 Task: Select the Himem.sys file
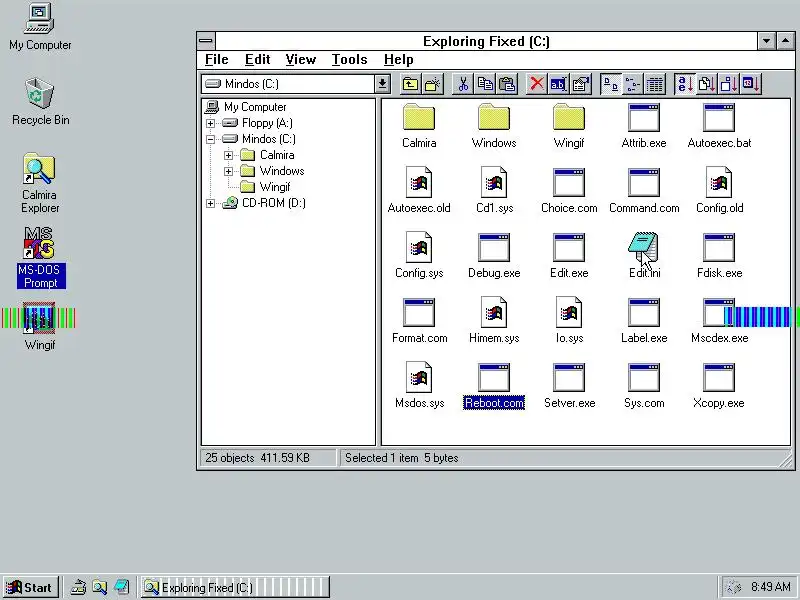[494, 321]
